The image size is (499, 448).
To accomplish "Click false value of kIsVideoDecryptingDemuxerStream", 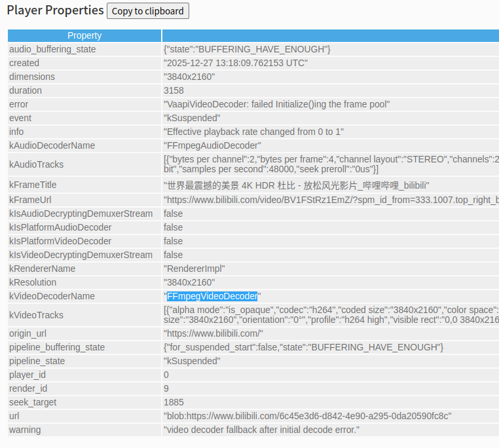I will [173, 255].
